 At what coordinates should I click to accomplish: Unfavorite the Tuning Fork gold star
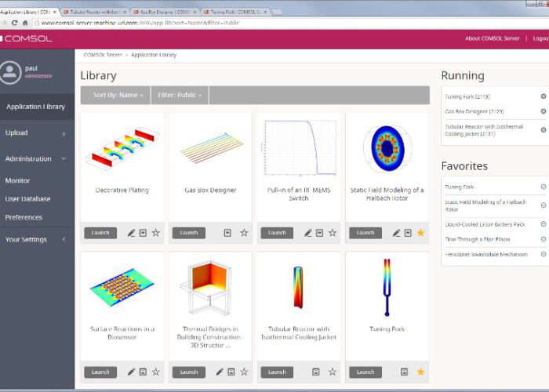(421, 372)
